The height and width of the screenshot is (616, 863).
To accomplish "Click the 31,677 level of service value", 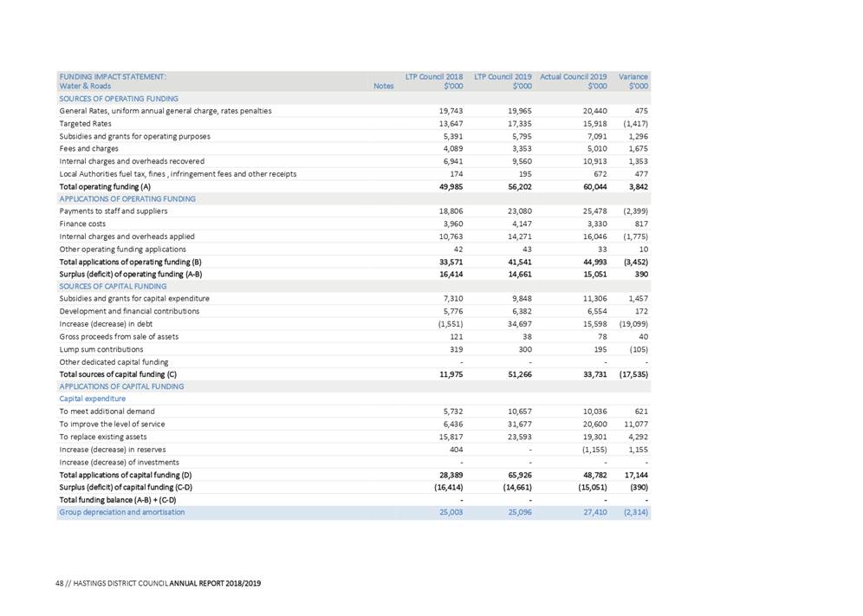I will tap(520, 425).
